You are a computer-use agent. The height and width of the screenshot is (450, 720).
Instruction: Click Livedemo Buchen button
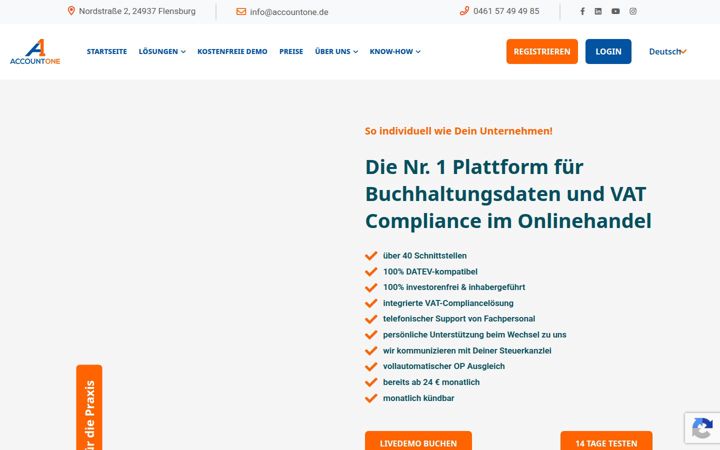pos(418,441)
